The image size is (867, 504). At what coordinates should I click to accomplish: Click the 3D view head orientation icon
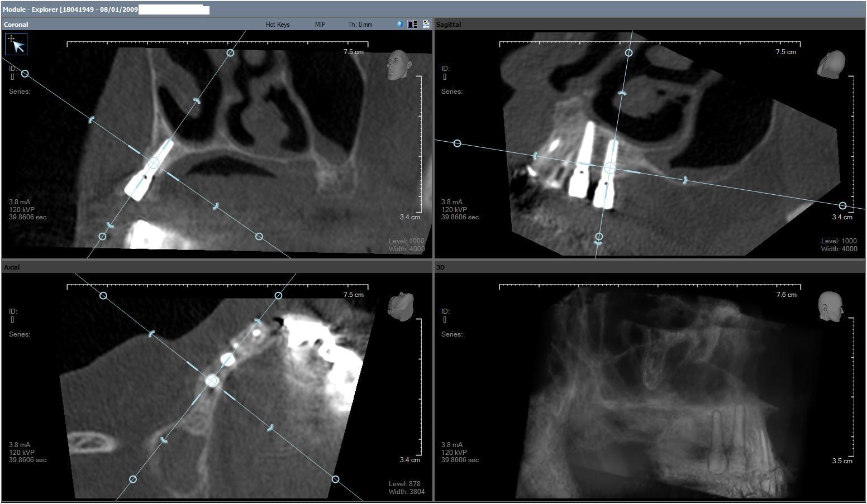click(x=830, y=306)
